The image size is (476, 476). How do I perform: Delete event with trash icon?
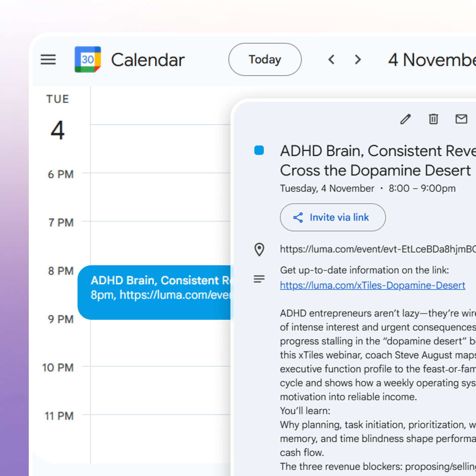pos(433,119)
